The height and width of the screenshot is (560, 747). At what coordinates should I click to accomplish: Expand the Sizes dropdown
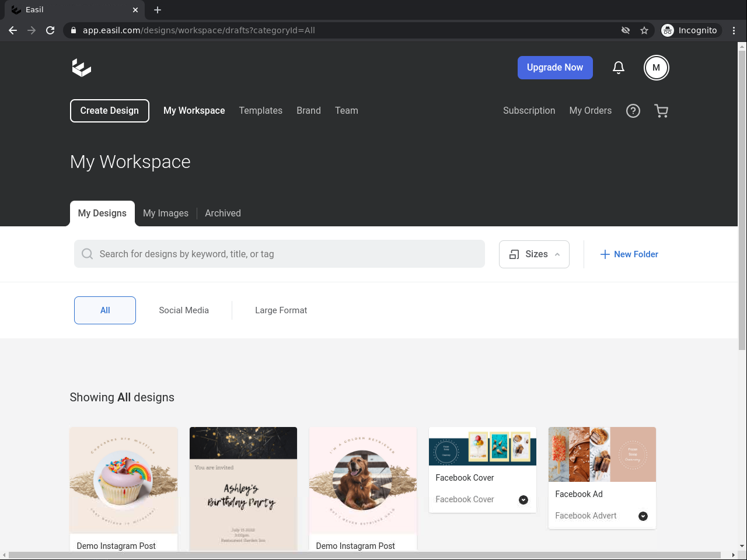coord(534,254)
